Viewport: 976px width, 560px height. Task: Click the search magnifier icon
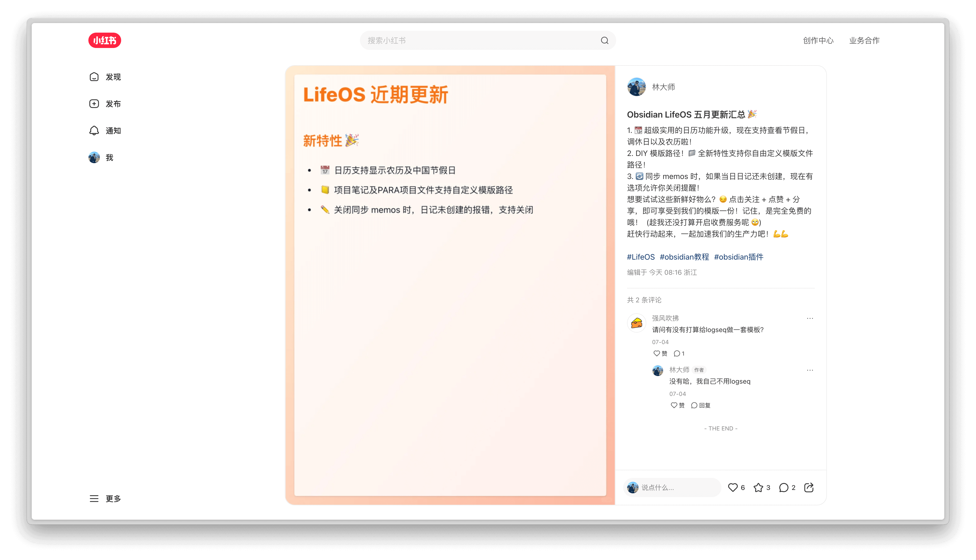604,40
